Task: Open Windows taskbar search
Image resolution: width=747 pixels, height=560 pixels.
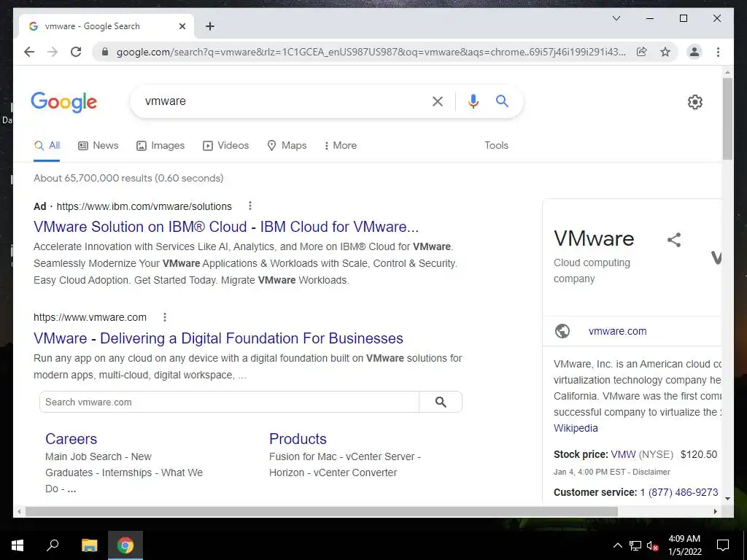Action: point(53,545)
